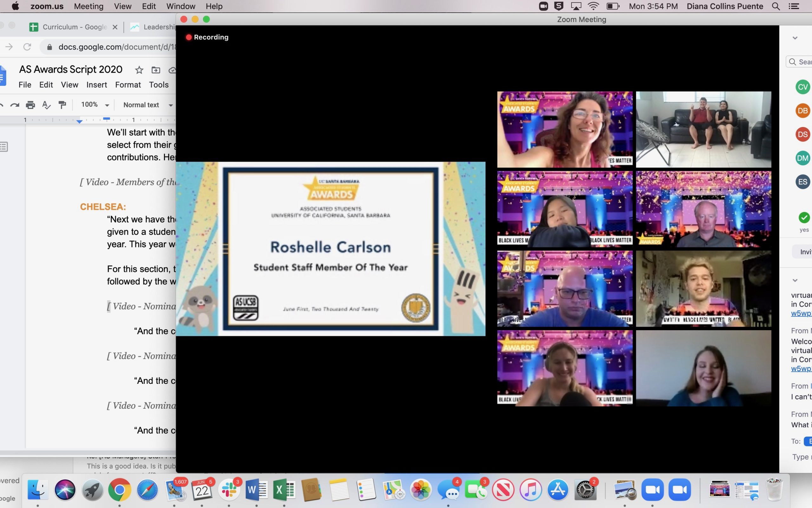Click the print icon in Docs toolbar

30,105
